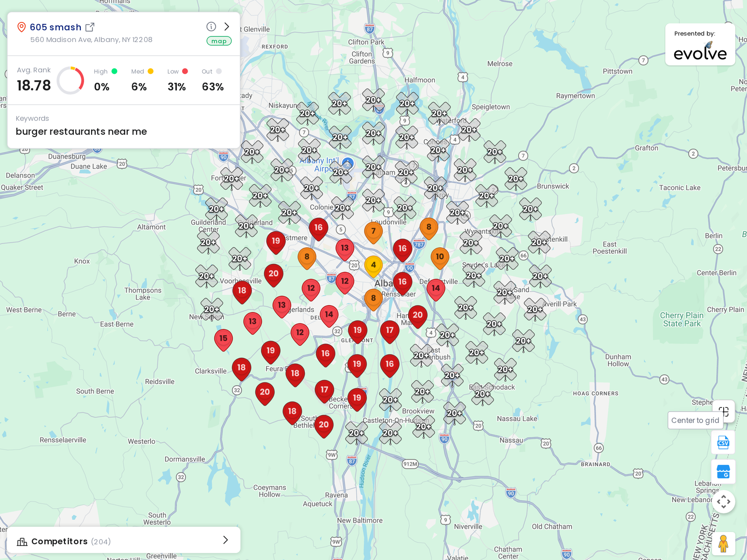Select the red rank 14 pin near Rensselaer
Viewport: 747px width, 560px height.
(x=436, y=290)
